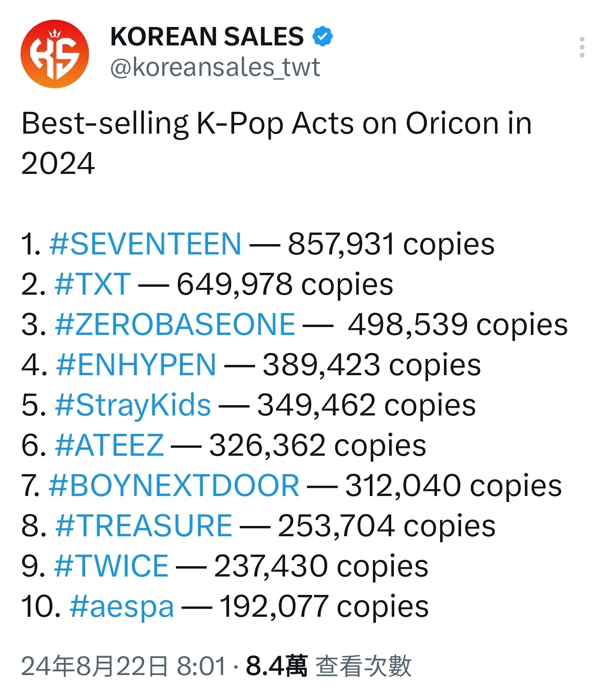616x699 pixels.
Task: Open the #TWICE hashtag
Action: point(111,566)
